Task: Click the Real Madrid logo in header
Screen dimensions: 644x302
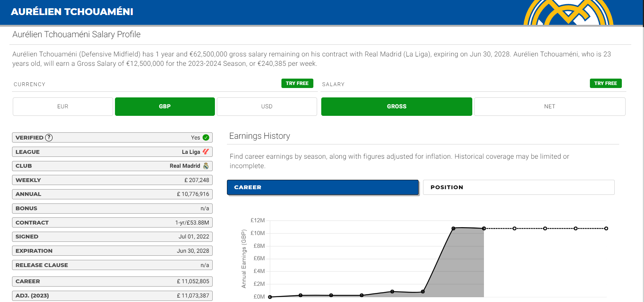Action: point(568,12)
